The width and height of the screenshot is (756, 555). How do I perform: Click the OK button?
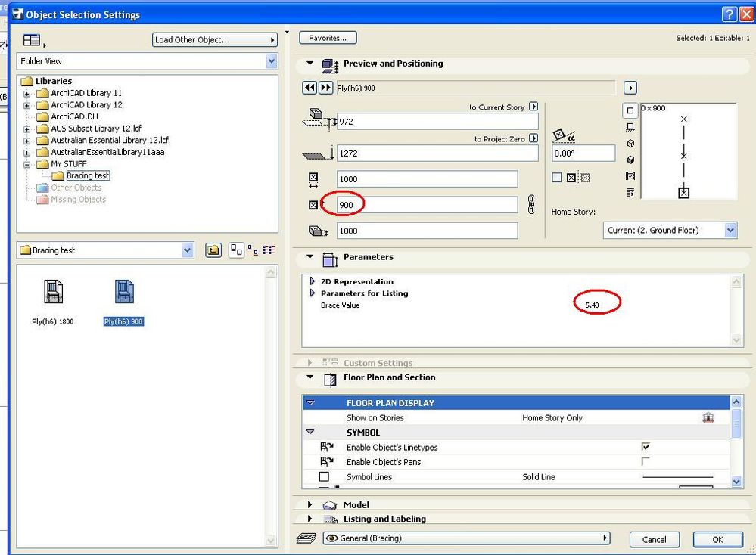tap(717, 540)
